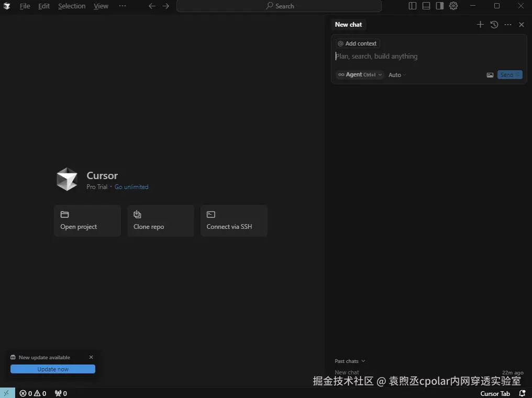This screenshot has height=398, width=532.
Task: Maximize the Cursor window
Action: tap(497, 6)
